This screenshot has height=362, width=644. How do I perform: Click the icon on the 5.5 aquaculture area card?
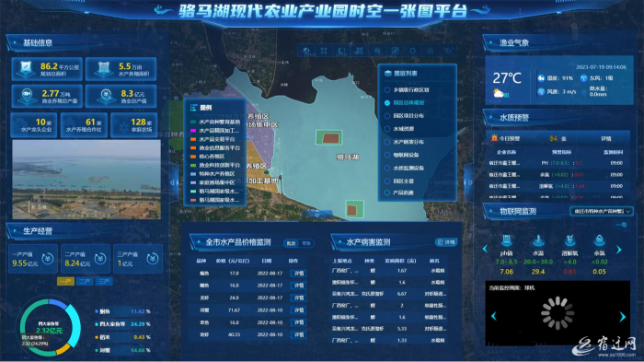(103, 69)
